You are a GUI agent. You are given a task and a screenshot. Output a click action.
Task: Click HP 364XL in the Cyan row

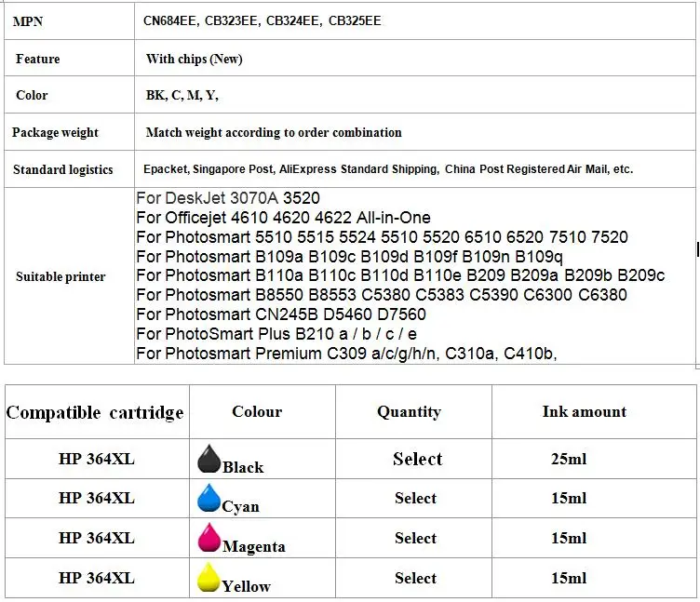(97, 498)
